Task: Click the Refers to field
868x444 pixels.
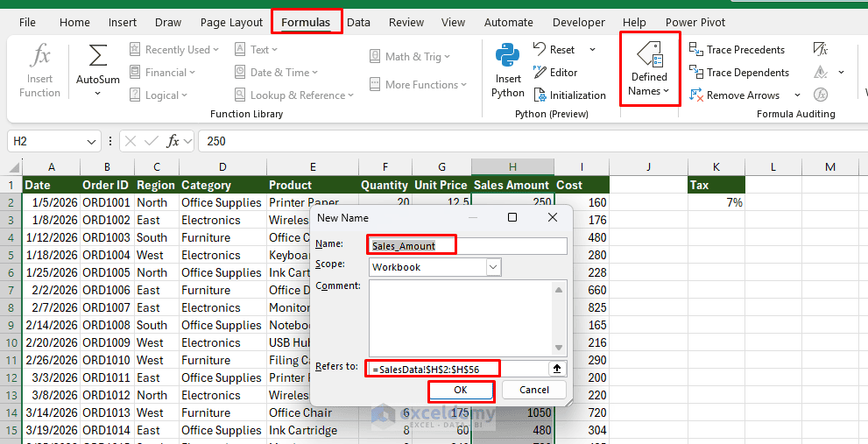Action: pyautogui.click(x=457, y=369)
